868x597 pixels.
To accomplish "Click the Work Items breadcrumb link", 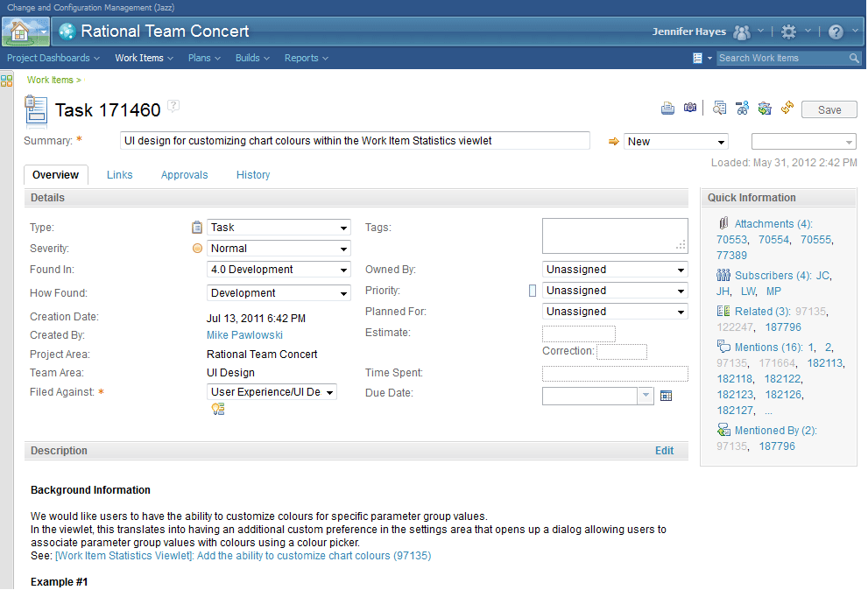I will 50,81.
